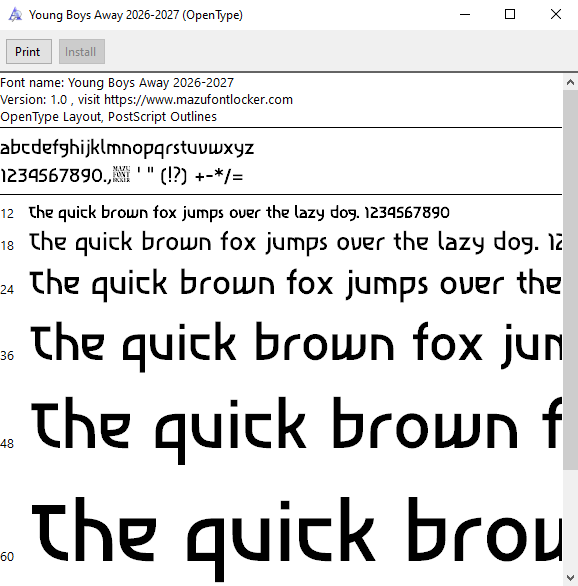Maximize the font viewer window
Image resolution: width=578 pixels, height=586 pixels.
coord(510,15)
